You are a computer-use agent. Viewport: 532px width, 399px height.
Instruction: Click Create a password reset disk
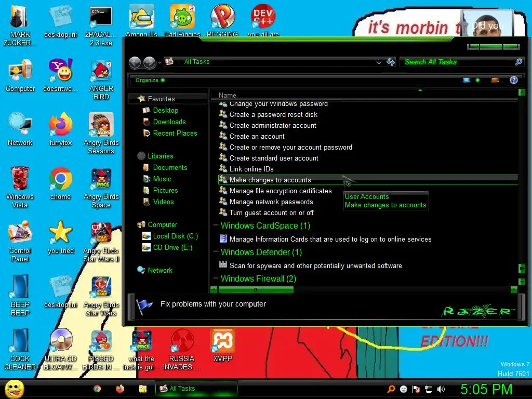(x=273, y=115)
